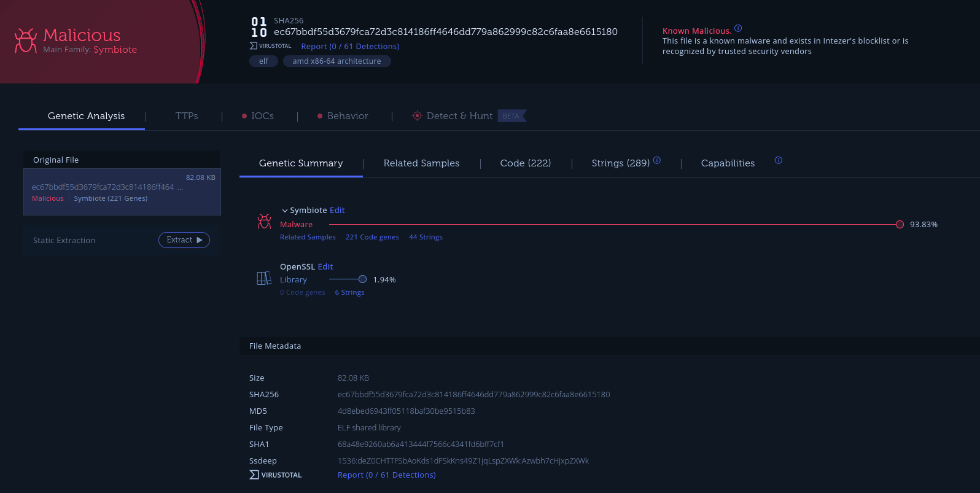This screenshot has height=493, width=980.
Task: Click the 221 Code genes link
Action: [372, 237]
